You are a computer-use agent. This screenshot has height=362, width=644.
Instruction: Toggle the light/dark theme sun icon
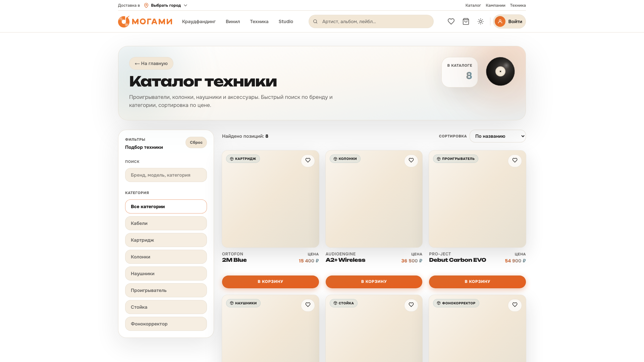481,21
